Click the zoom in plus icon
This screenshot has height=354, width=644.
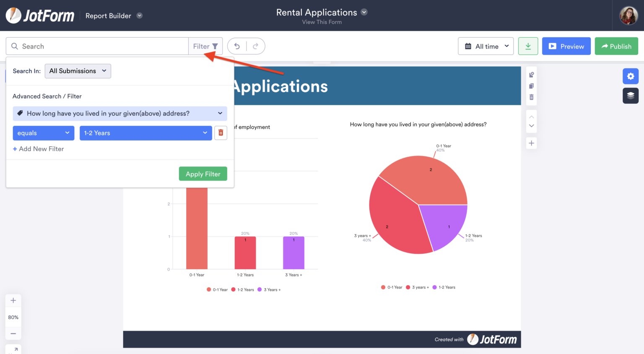click(13, 300)
